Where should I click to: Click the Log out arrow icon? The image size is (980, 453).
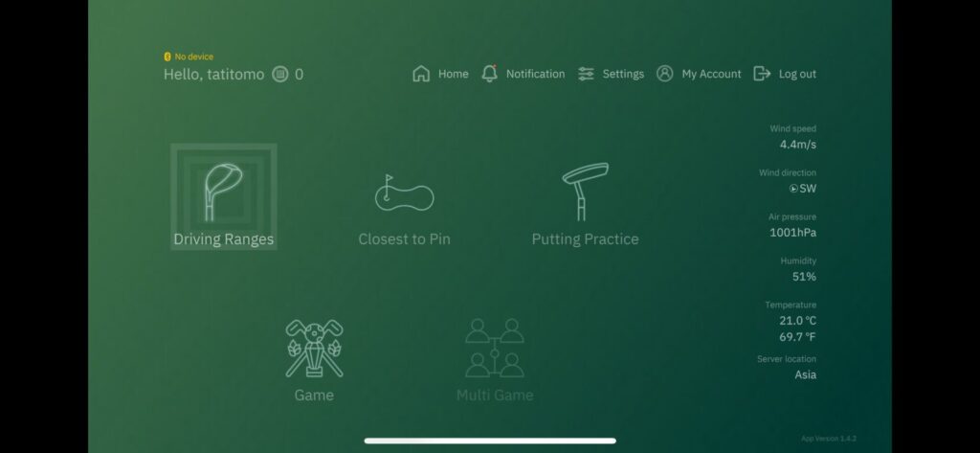coord(762,74)
